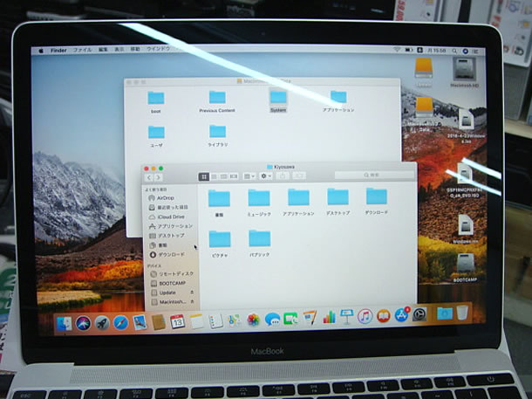Click the edit tags button in Kyosawa toolbar
The height and width of the screenshot is (399, 532).
click(299, 175)
